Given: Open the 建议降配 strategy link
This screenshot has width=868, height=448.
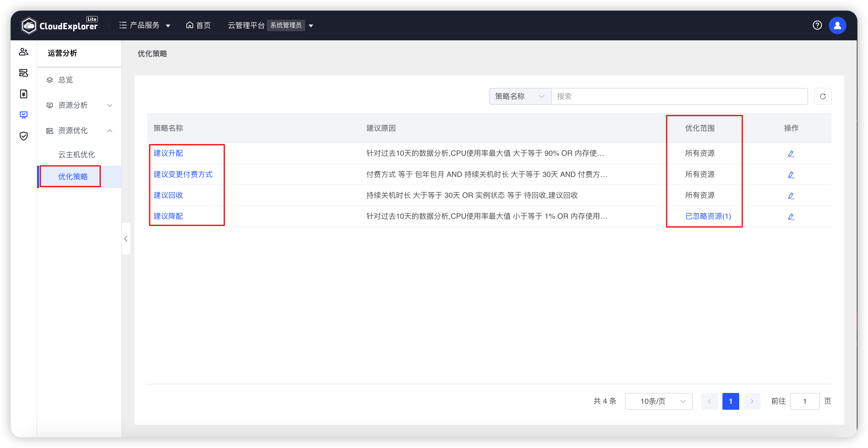Looking at the screenshot, I should [168, 216].
